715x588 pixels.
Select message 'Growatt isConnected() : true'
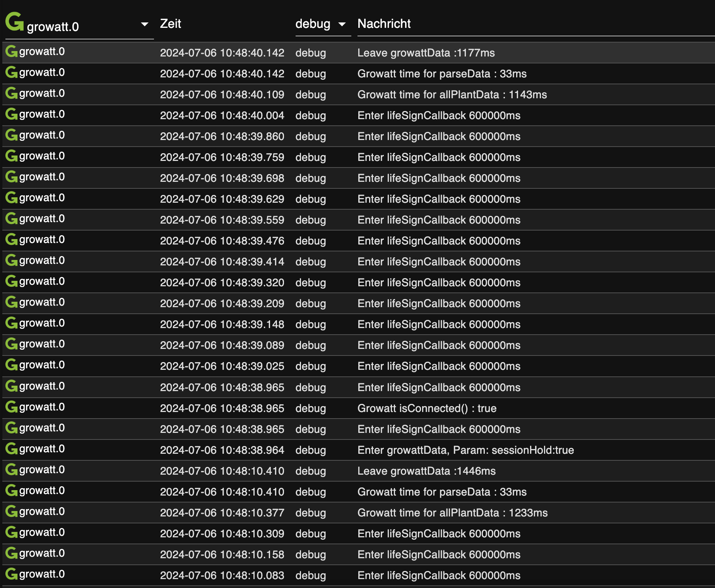pos(427,408)
